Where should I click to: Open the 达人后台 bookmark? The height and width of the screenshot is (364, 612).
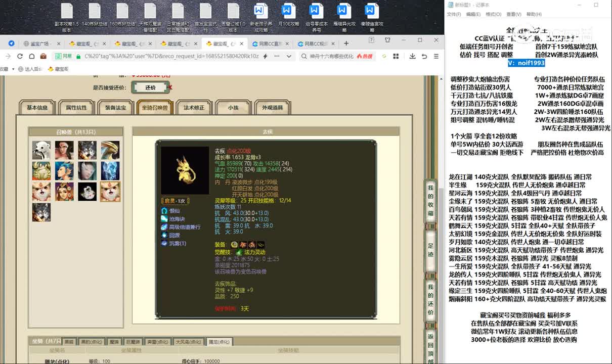pyautogui.click(x=29, y=69)
